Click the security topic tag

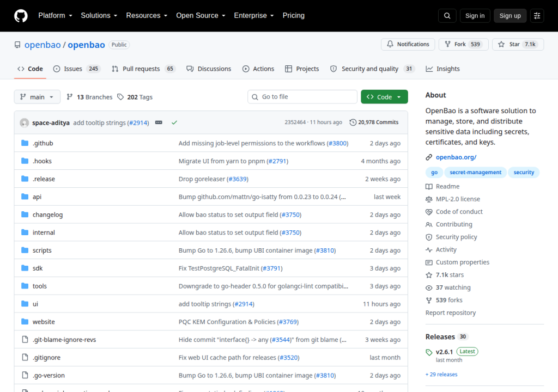click(x=524, y=172)
